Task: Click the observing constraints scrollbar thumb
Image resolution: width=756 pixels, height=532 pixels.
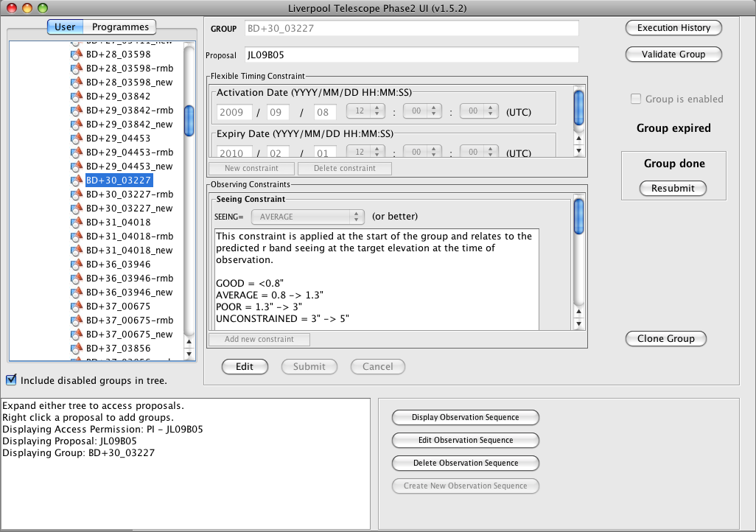Action: (x=579, y=217)
